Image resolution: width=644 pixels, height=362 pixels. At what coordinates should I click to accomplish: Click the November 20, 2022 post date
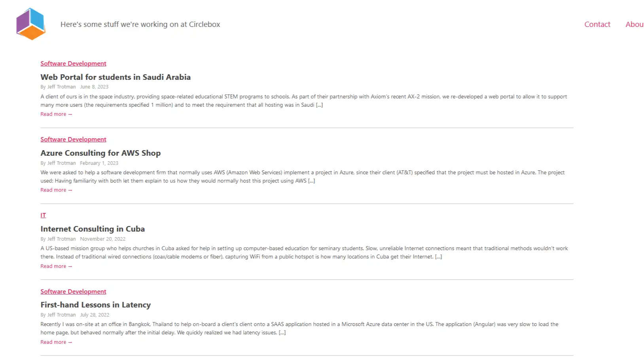tap(103, 239)
